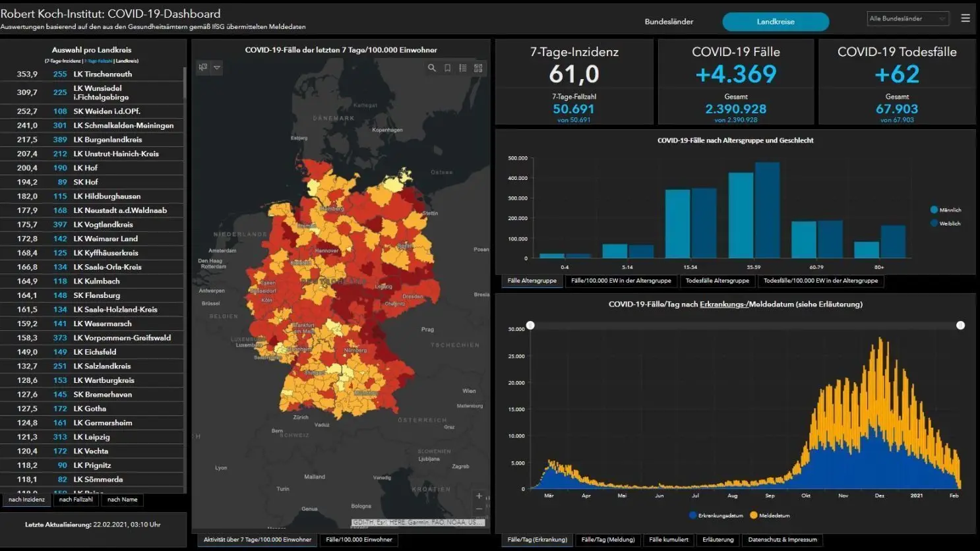Open the Alle Bundesländer dropdown

(x=907, y=18)
